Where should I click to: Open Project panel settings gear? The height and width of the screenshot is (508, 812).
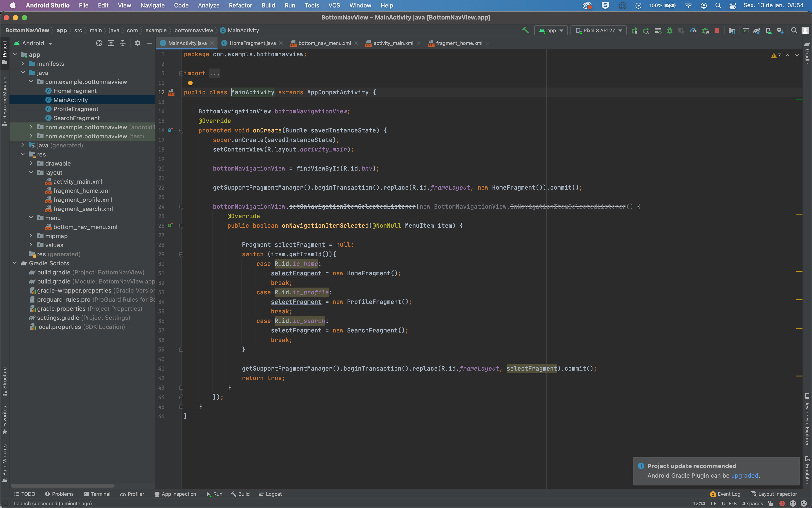[x=138, y=43]
